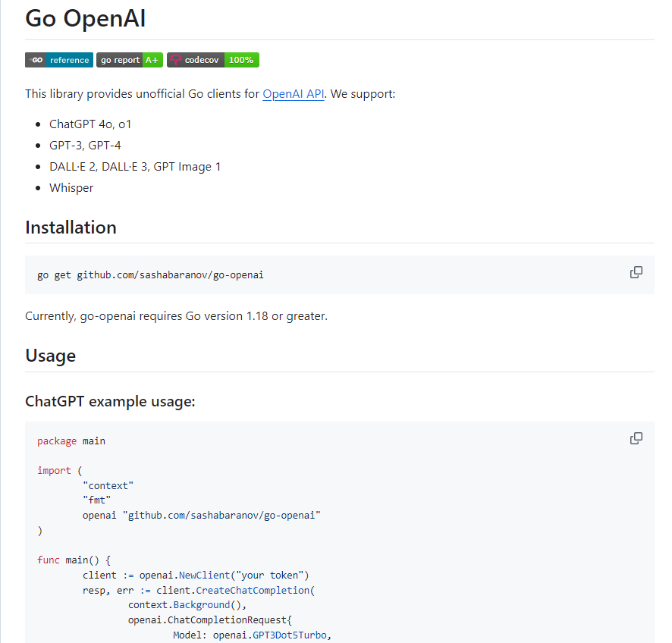Click the go get command text
This screenshot has width=672, height=643.
click(x=150, y=274)
